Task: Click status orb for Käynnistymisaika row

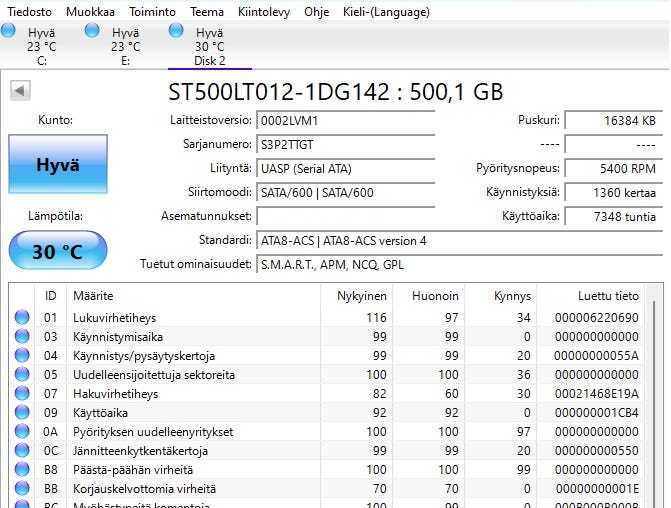Action: [x=22, y=337]
